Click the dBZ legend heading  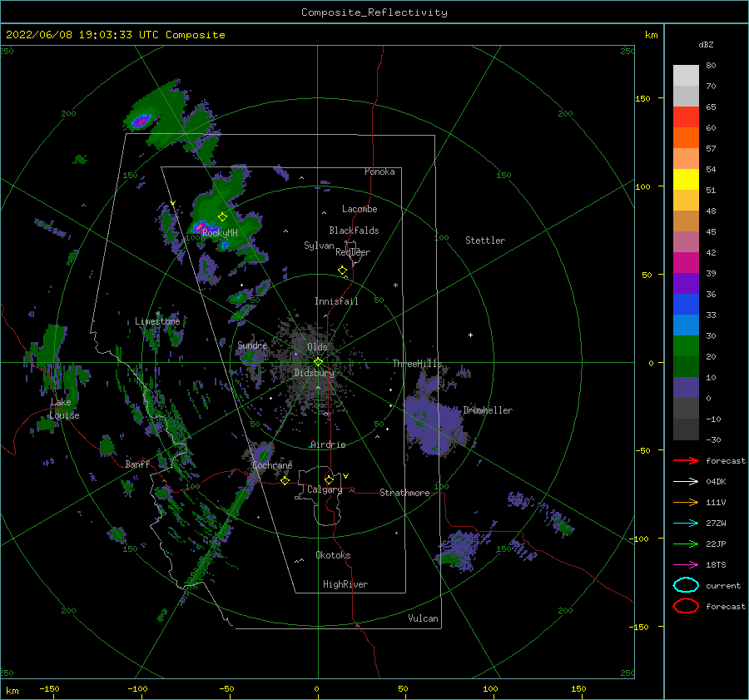(x=706, y=44)
